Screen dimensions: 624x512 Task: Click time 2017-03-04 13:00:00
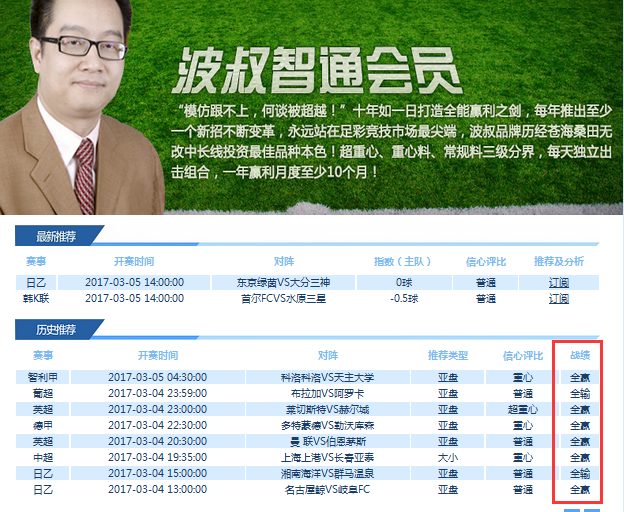click(x=158, y=489)
